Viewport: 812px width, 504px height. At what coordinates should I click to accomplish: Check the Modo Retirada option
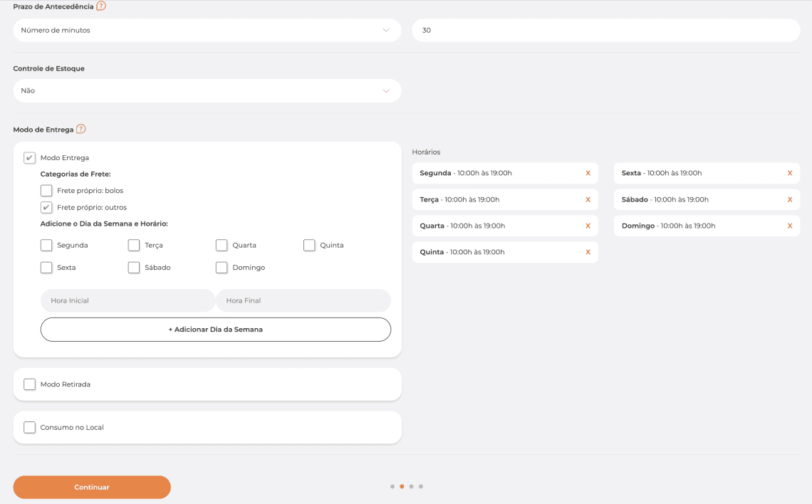point(29,384)
